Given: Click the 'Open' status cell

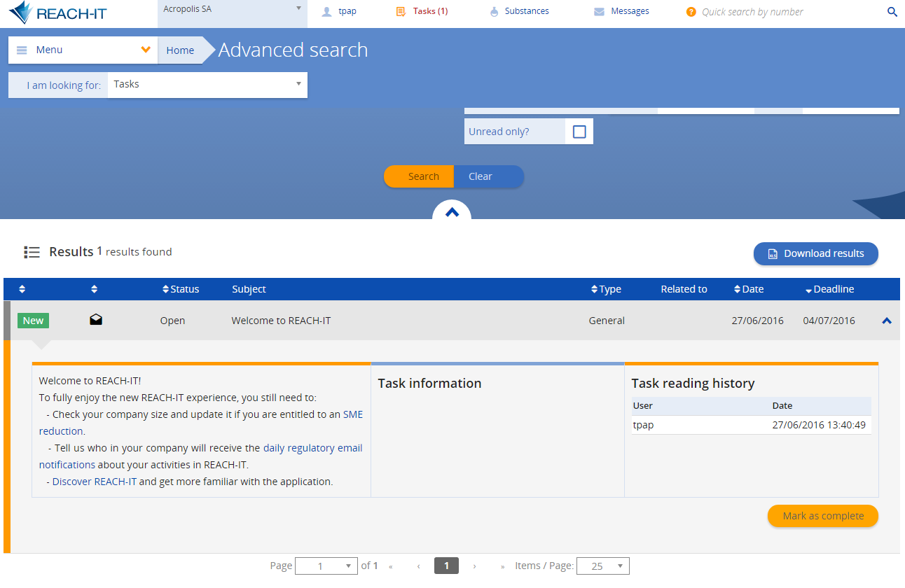Looking at the screenshot, I should pos(173,321).
